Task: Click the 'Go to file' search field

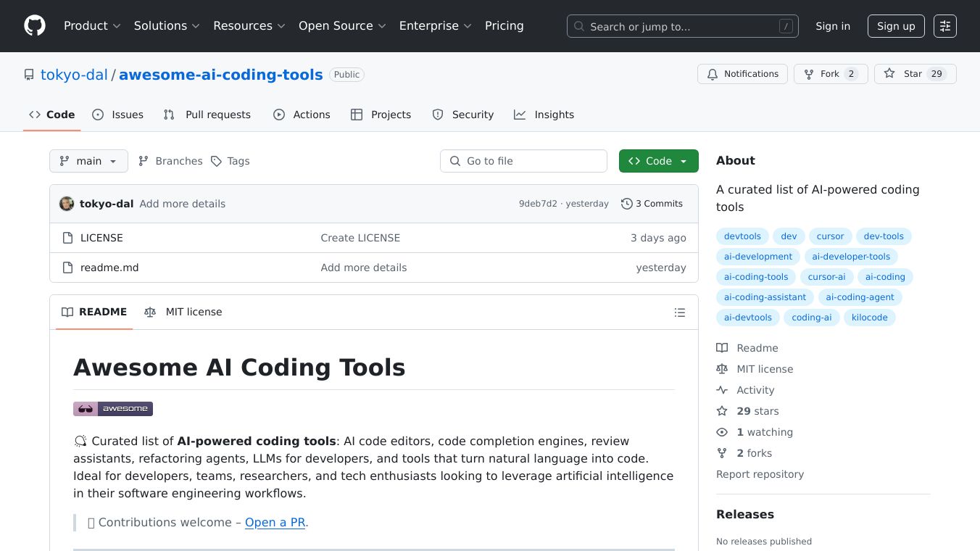Action: click(523, 161)
